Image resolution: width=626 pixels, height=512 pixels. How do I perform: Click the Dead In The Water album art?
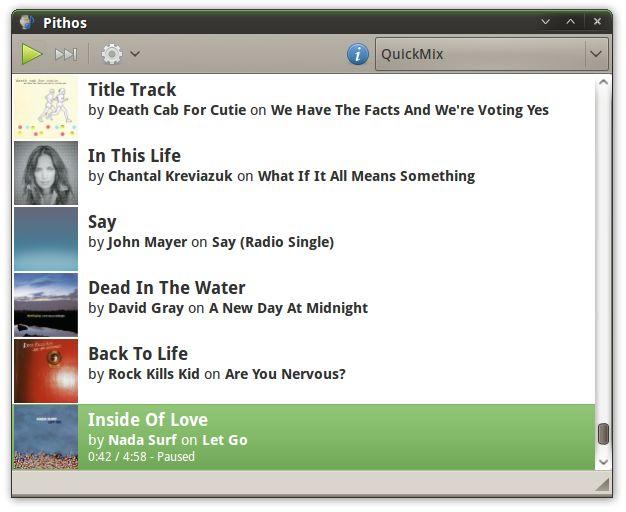tap(46, 305)
